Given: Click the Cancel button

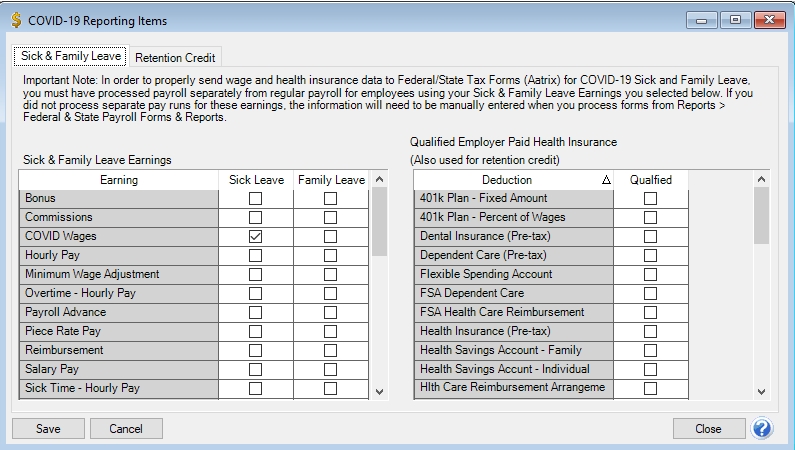Looking at the screenshot, I should tap(126, 429).
